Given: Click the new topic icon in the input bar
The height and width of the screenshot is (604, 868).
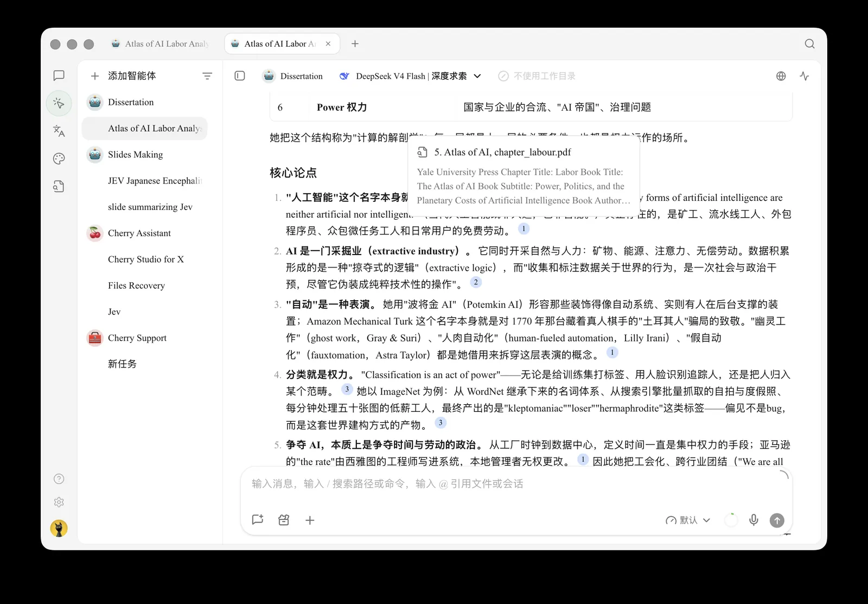Looking at the screenshot, I should (x=258, y=520).
